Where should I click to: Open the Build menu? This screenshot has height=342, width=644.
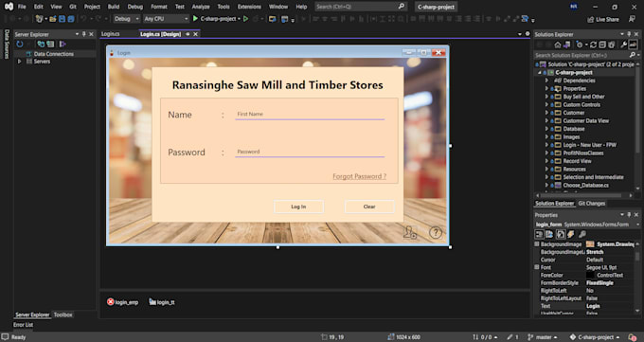click(x=114, y=7)
